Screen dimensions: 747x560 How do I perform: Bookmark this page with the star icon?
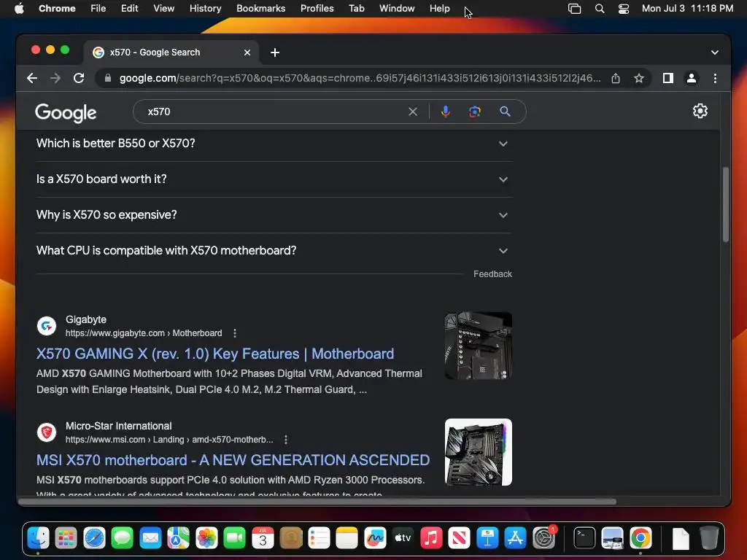[639, 78]
